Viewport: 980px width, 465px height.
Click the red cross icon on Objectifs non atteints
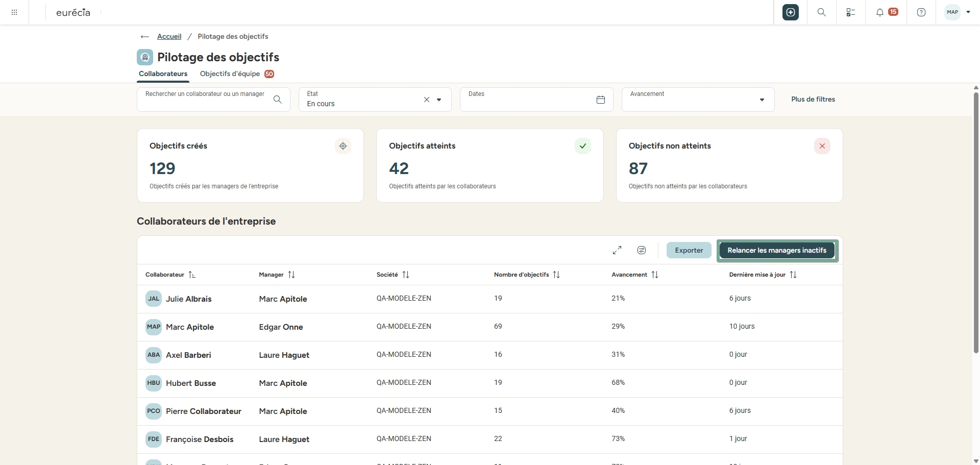(822, 146)
